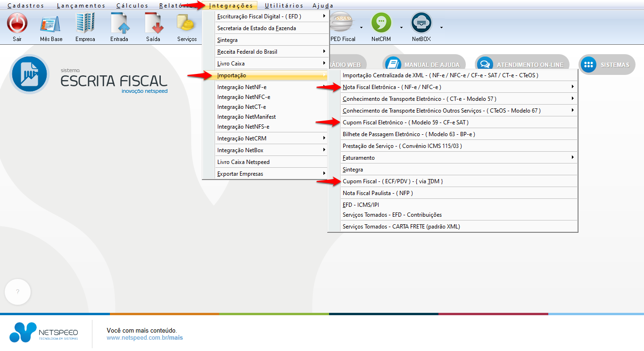Viewport: 644px width, 351px height.
Task: Click the round help question mark button
Action: pyautogui.click(x=17, y=292)
